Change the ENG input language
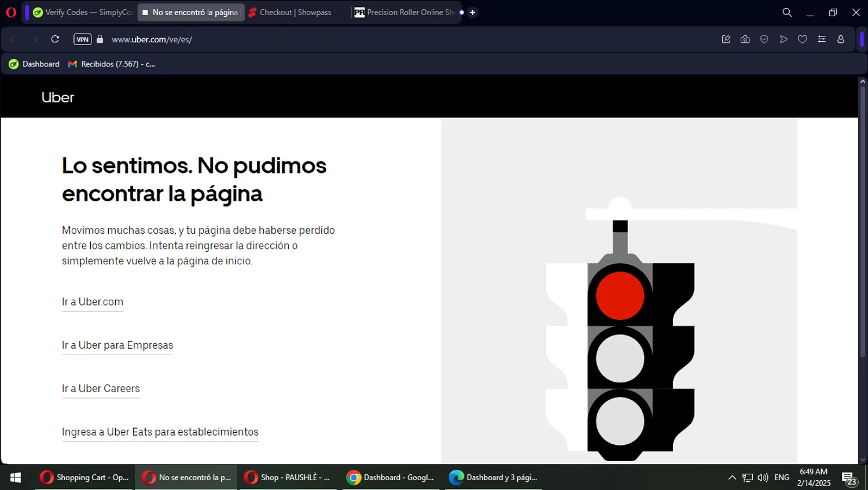868x490 pixels. (782, 477)
